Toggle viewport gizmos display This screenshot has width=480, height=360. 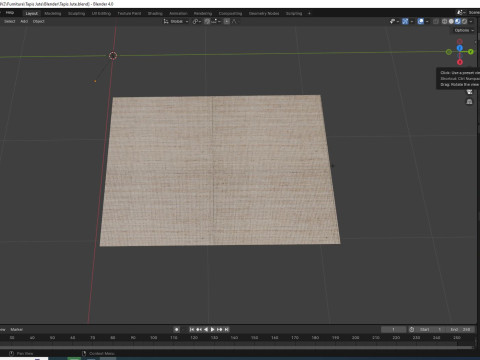(405, 21)
